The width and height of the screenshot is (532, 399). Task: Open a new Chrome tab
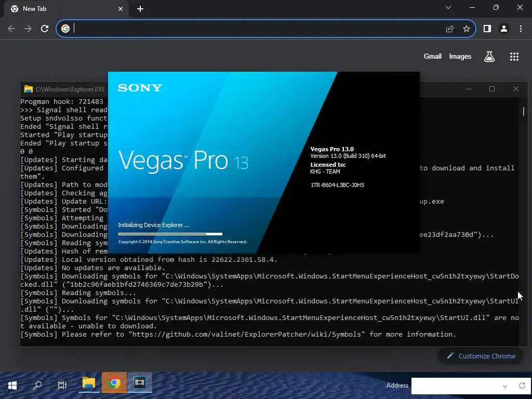tap(140, 9)
